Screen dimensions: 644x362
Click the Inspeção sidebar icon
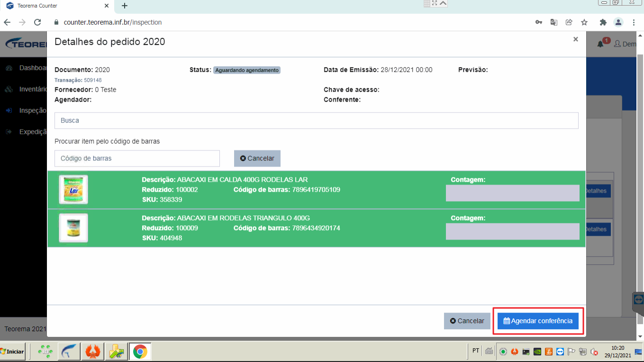point(9,111)
